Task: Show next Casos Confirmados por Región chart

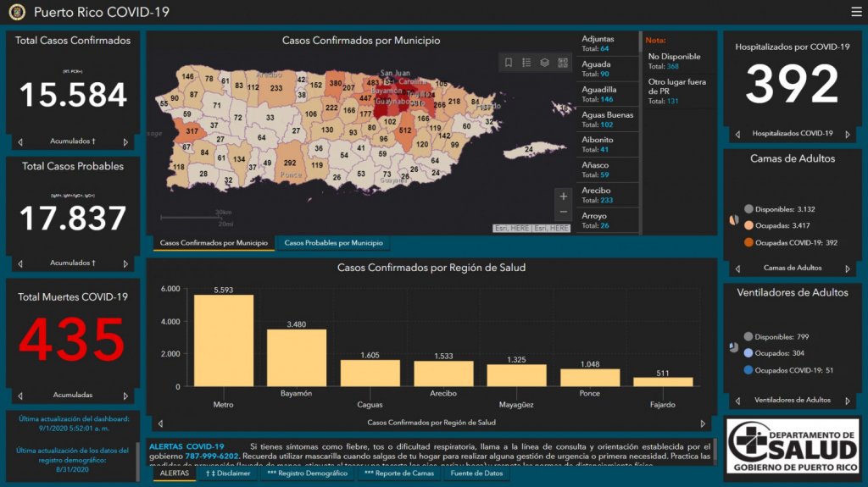Action: [703, 423]
